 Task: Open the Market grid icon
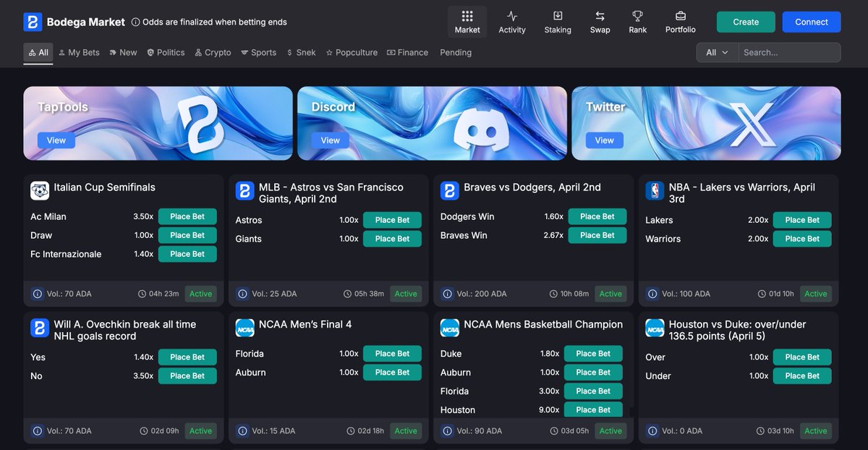(x=467, y=16)
